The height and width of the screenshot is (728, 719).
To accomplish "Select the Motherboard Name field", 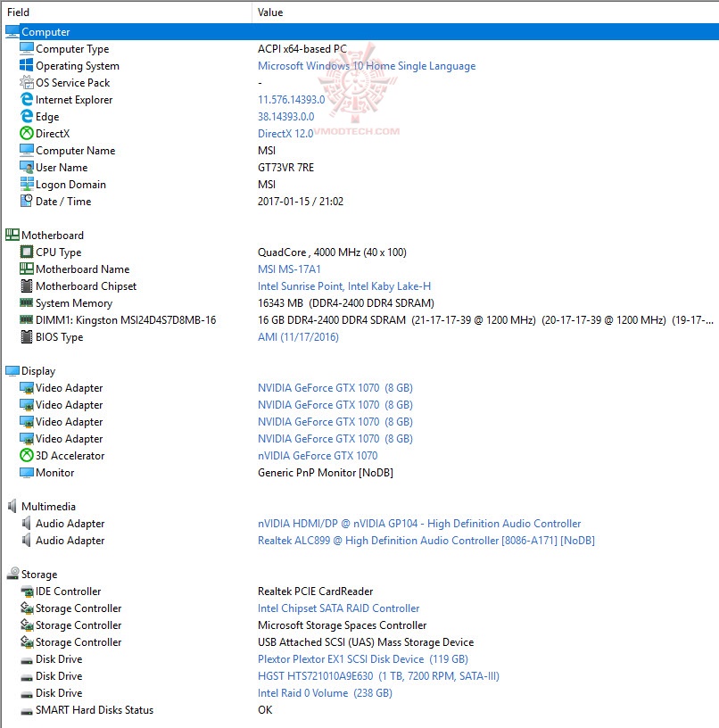I will 83,269.
